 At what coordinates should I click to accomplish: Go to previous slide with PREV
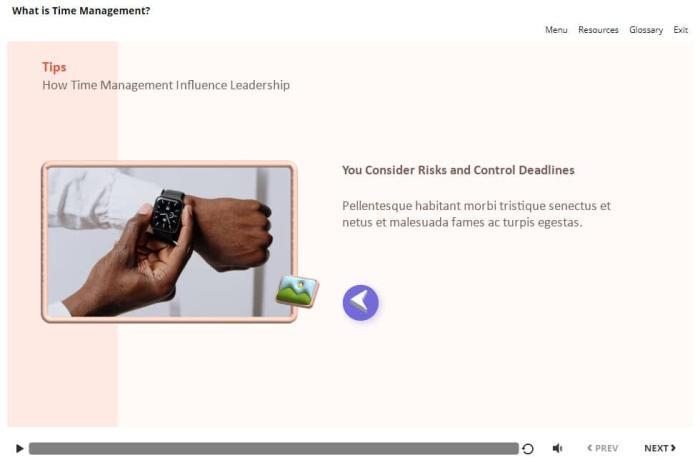(603, 448)
